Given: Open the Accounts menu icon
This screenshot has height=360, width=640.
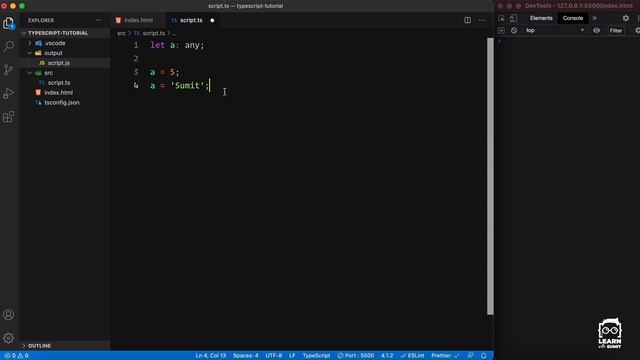Looking at the screenshot, I should 9,315.
